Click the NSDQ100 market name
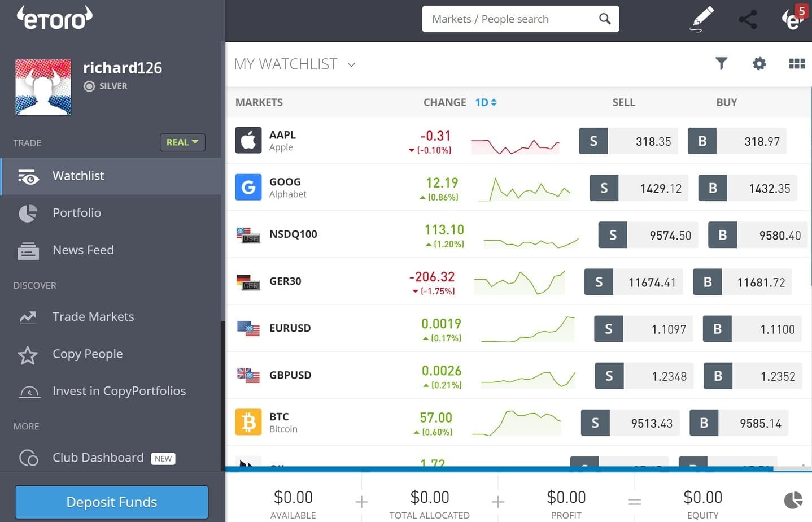812x522 pixels. [293, 234]
